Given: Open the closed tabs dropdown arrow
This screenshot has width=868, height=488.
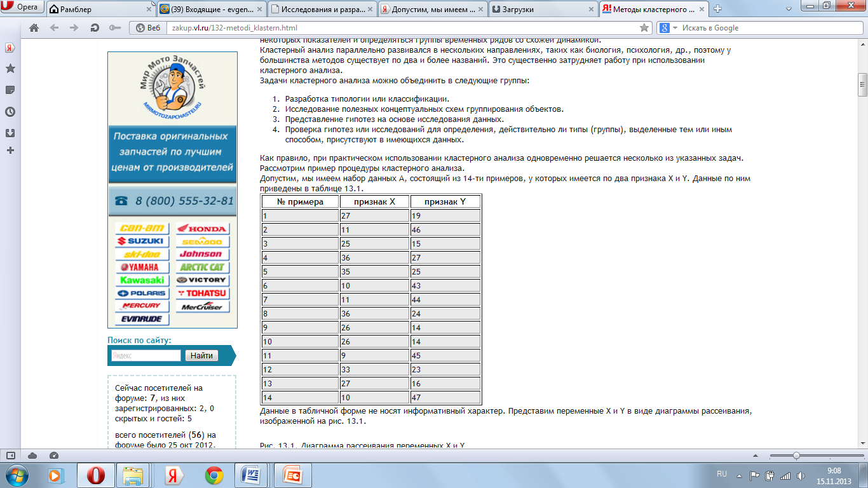Looking at the screenshot, I should [788, 10].
